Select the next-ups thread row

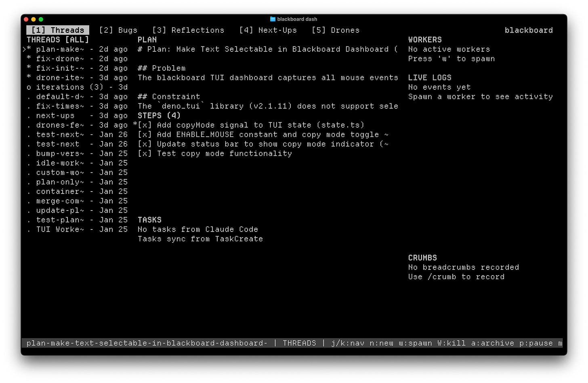tap(77, 116)
